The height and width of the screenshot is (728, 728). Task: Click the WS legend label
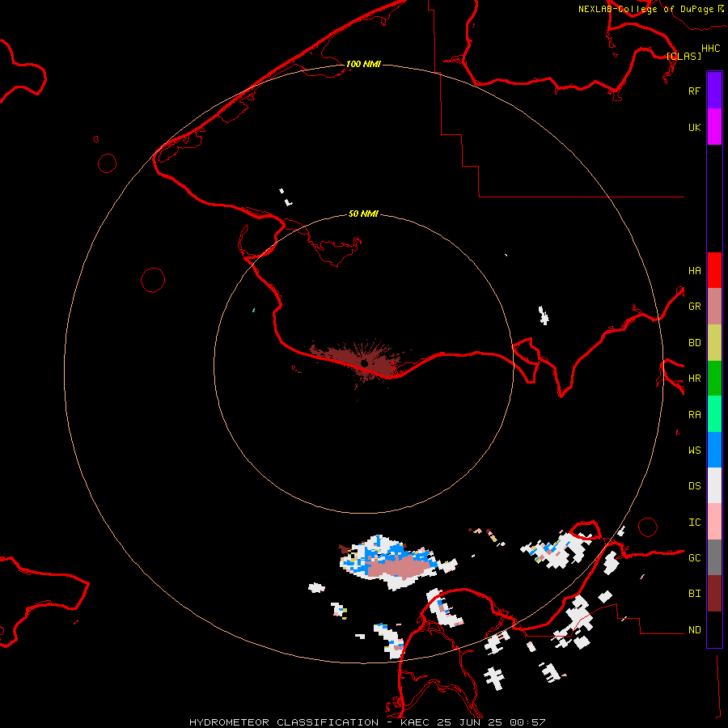(x=694, y=450)
